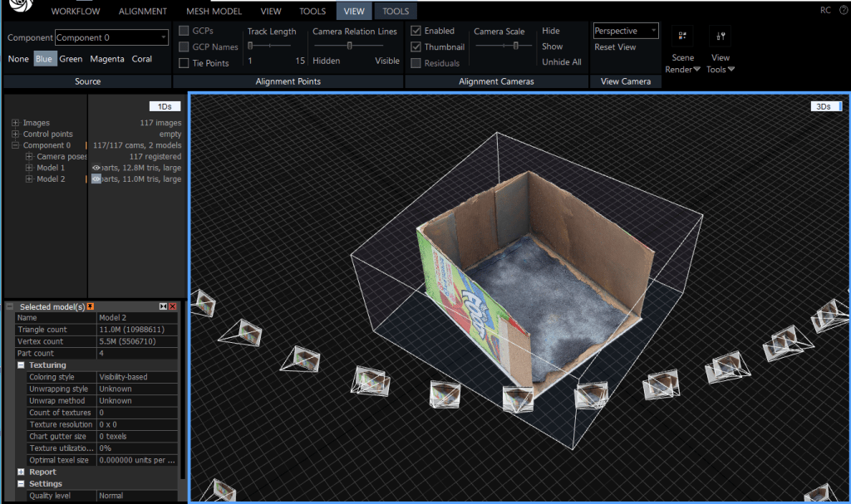
Task: Uncheck the Thumbnail checkbox
Action: click(x=416, y=47)
